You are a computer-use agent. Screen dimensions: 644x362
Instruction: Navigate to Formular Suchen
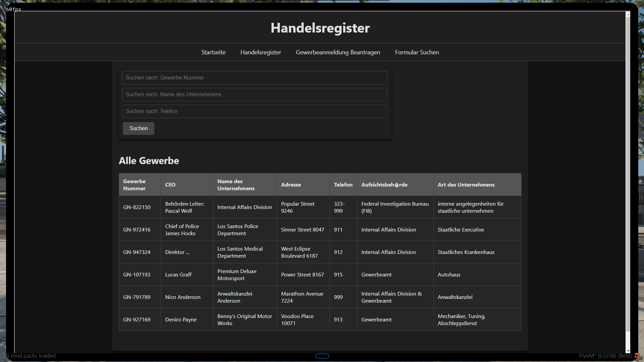point(416,52)
